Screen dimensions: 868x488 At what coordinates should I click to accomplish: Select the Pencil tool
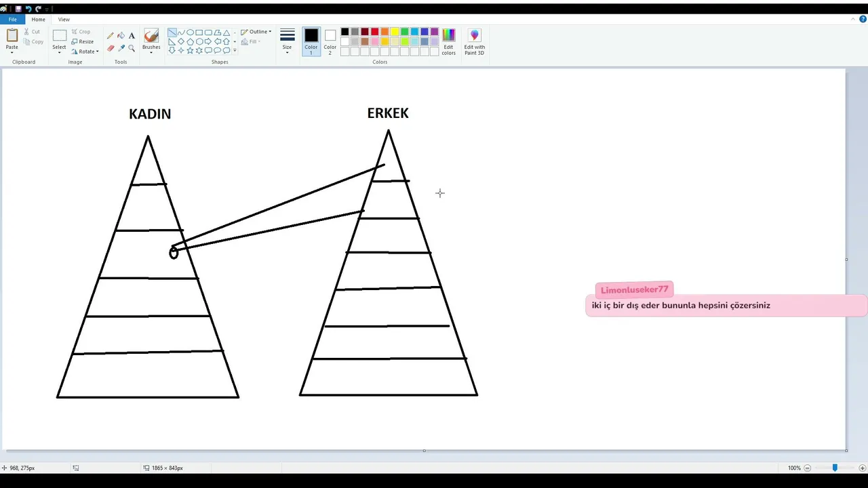[111, 36]
